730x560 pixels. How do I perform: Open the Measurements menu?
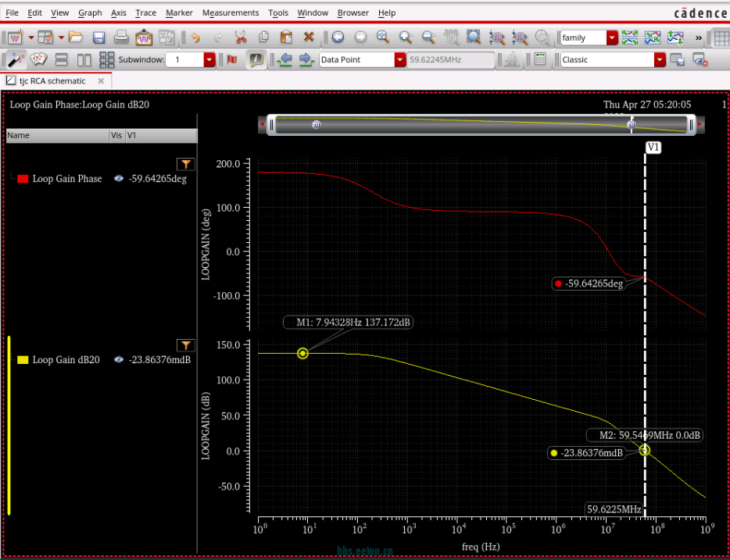click(x=231, y=13)
